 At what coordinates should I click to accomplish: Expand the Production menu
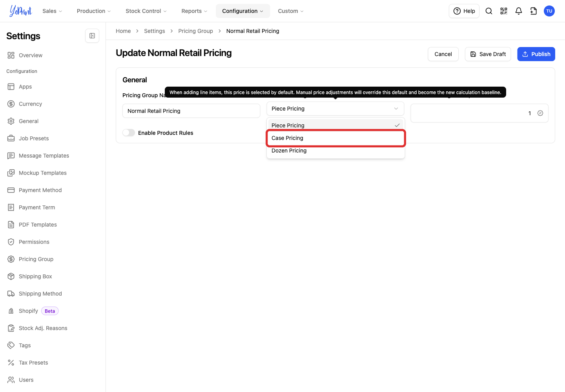pyautogui.click(x=94, y=11)
